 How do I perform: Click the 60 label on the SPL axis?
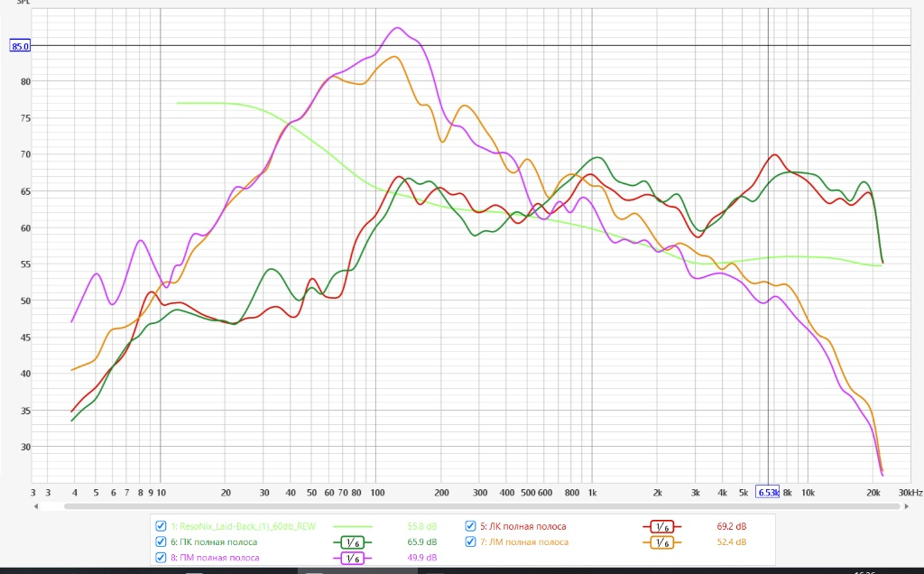(x=25, y=228)
